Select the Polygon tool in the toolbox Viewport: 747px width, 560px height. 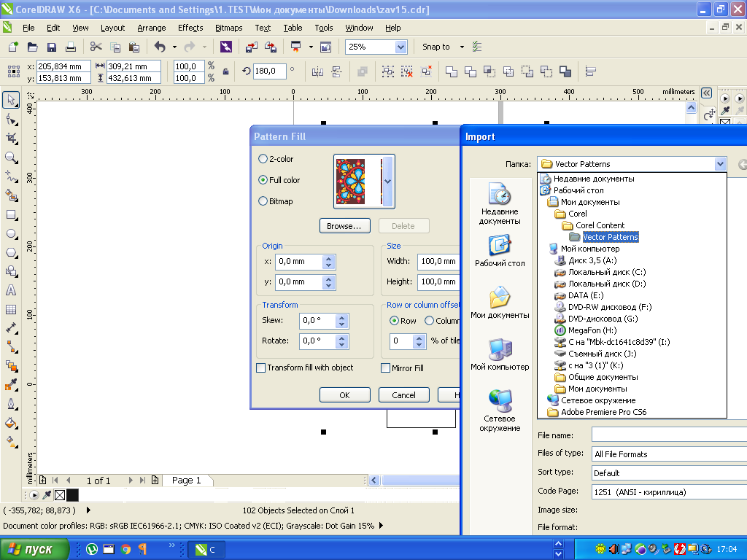[x=11, y=253]
